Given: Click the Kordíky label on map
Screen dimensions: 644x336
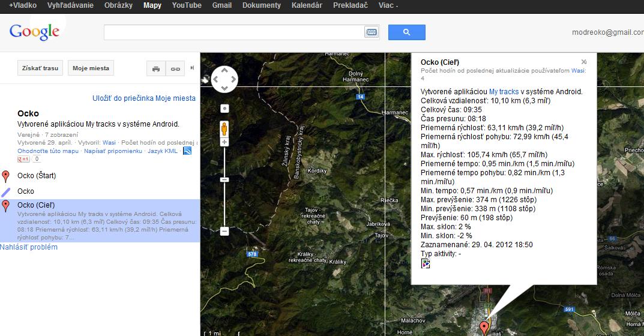Looking at the screenshot, I should click(317, 171).
